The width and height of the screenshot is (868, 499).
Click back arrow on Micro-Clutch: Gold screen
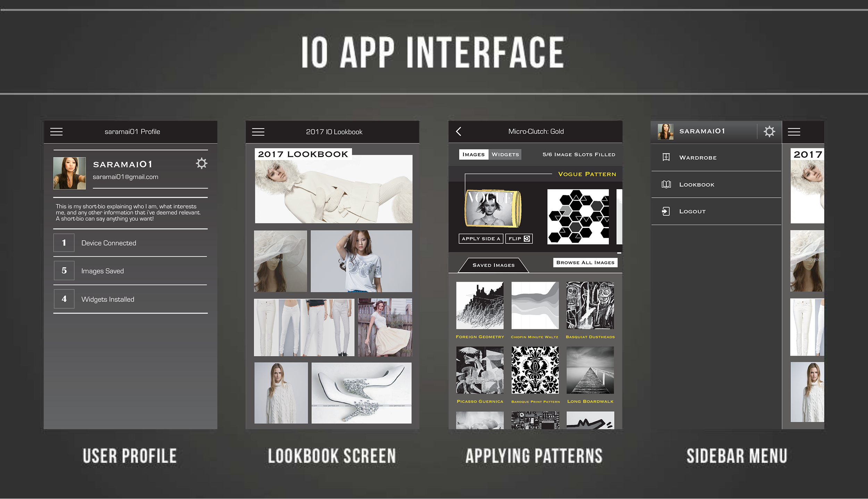[x=459, y=131]
